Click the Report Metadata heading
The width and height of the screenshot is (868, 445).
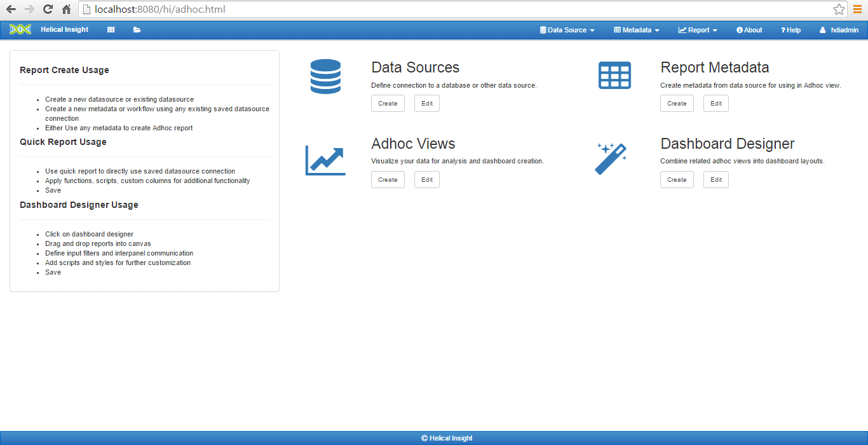(715, 67)
